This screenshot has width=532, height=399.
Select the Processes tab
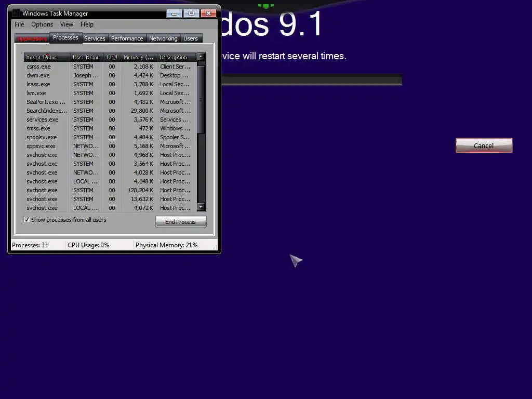tap(65, 37)
